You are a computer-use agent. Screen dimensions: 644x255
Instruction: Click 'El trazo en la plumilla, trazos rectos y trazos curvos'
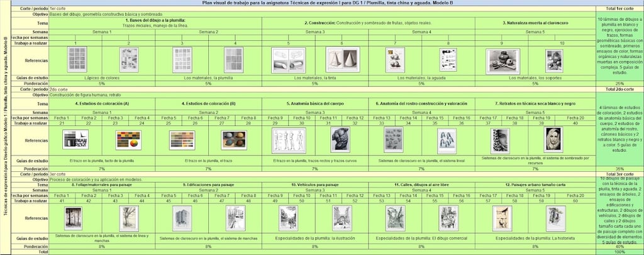(315, 160)
